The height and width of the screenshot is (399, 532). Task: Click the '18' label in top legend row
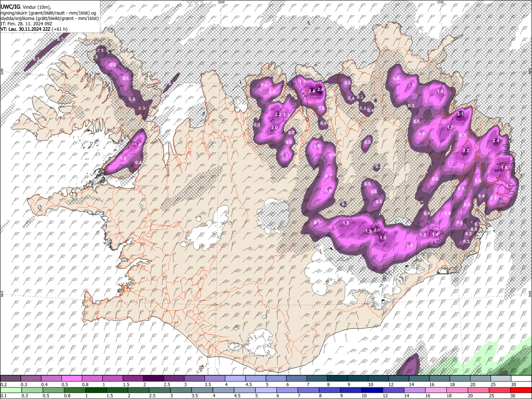point(452,384)
